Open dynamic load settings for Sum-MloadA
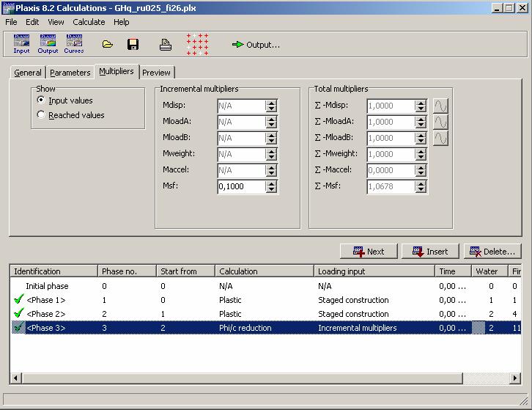The height and width of the screenshot is (410, 532). click(x=440, y=122)
